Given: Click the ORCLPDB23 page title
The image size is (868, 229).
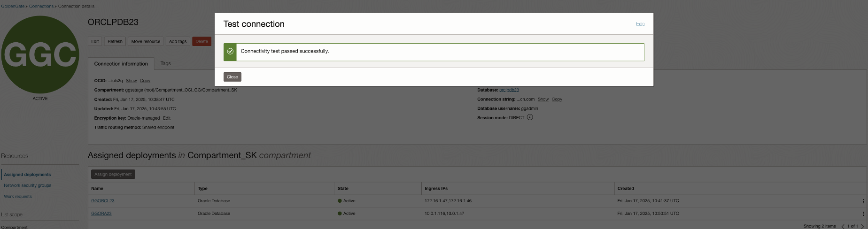Looking at the screenshot, I should point(113,22).
